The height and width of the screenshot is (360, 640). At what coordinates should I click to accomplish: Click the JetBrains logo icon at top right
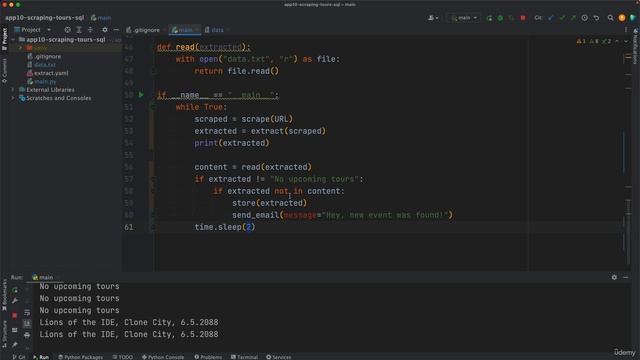pos(633,18)
